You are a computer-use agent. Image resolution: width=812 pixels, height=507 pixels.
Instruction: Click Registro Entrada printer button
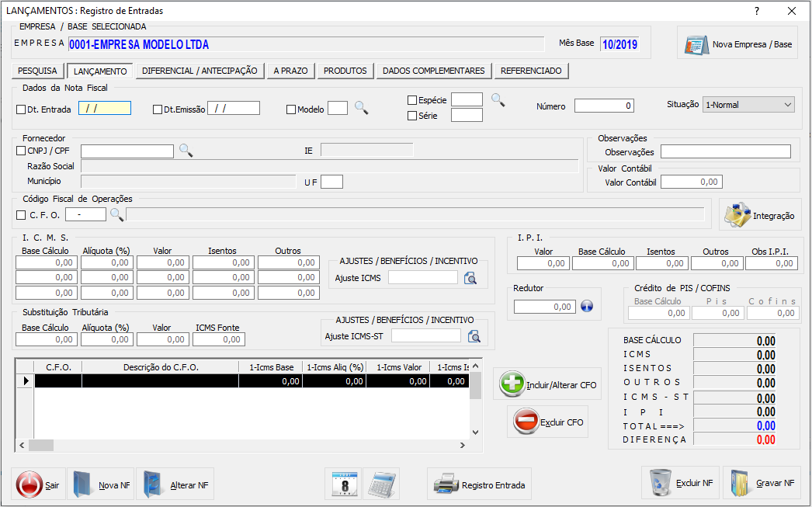480,484
